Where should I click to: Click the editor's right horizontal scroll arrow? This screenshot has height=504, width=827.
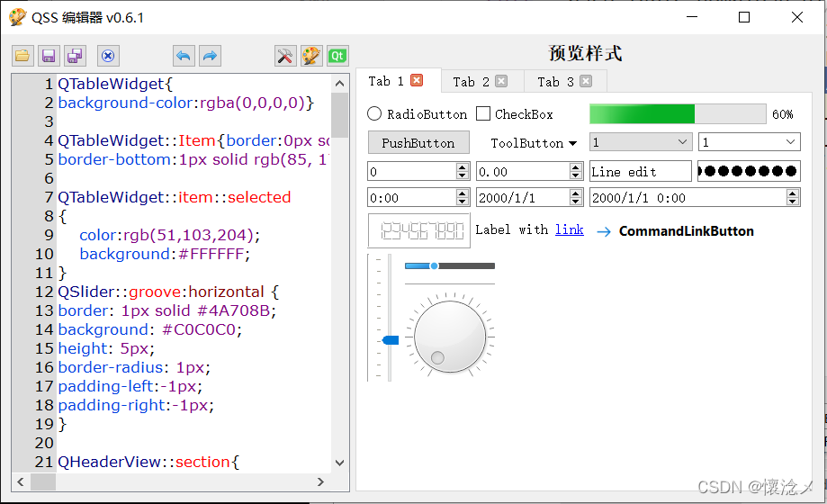[320, 481]
